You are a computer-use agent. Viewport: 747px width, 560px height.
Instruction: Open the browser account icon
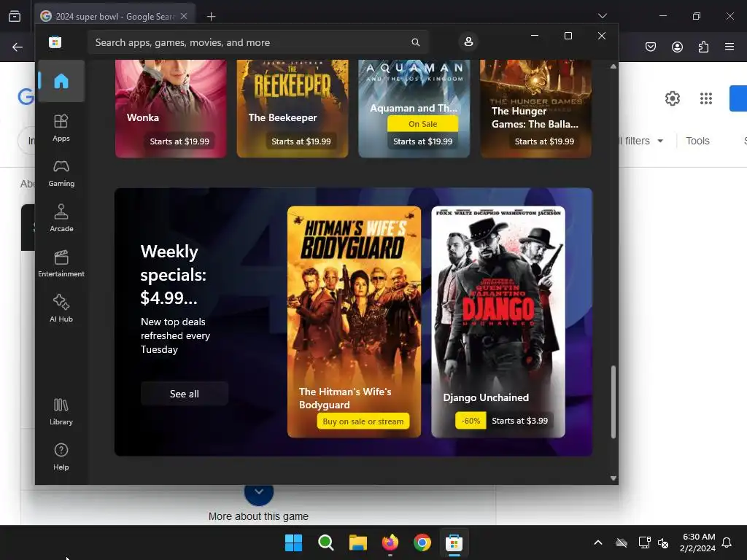677,47
